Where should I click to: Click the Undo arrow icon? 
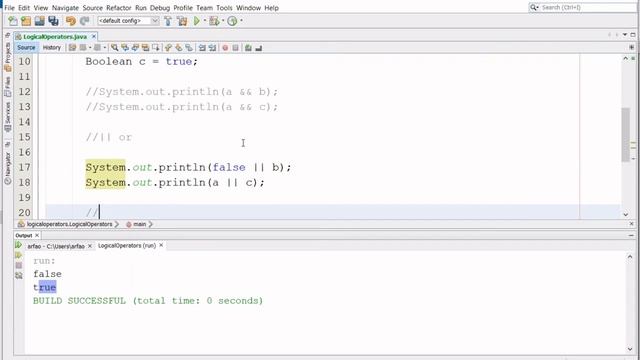(x=71, y=21)
